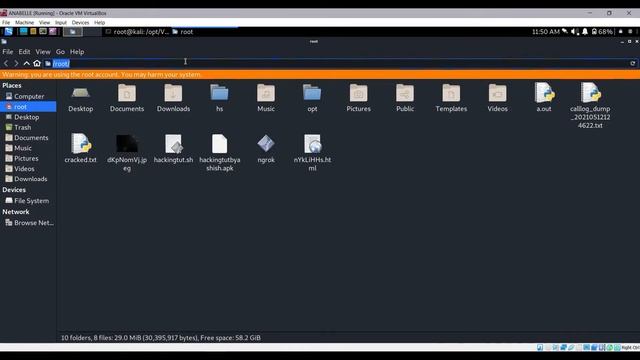Viewport: 640px width, 360px height.
Task: Open VirtualBox Machine menu
Action: point(24,22)
